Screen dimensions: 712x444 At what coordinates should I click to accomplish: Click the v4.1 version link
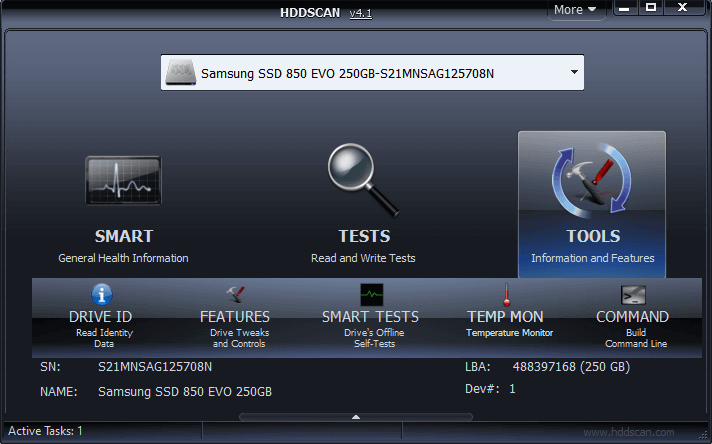coord(361,13)
